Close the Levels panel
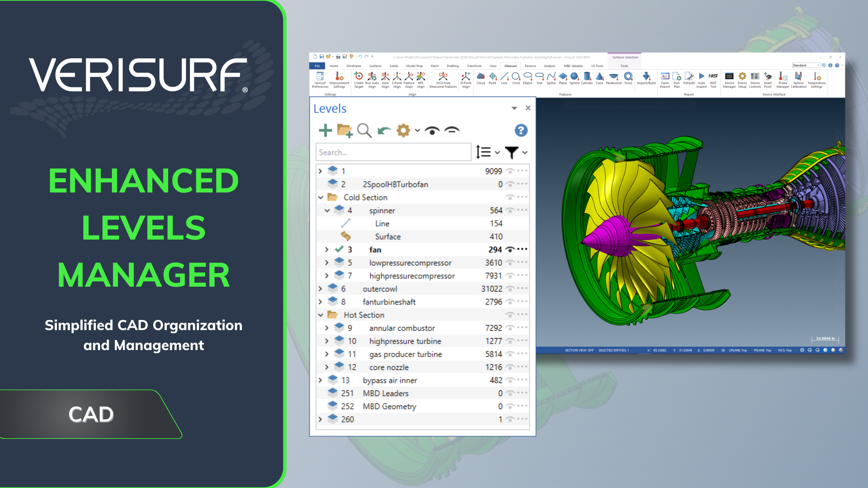 [x=528, y=108]
